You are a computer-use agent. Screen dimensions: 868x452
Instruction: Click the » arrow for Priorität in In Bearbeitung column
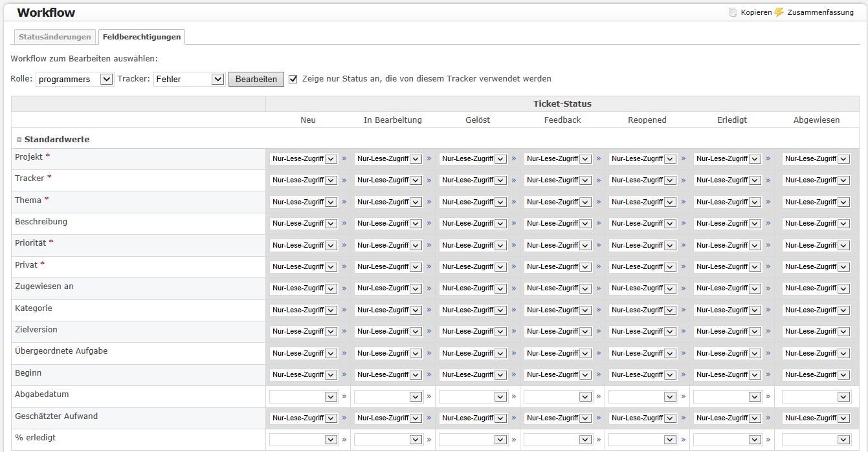[x=429, y=245]
